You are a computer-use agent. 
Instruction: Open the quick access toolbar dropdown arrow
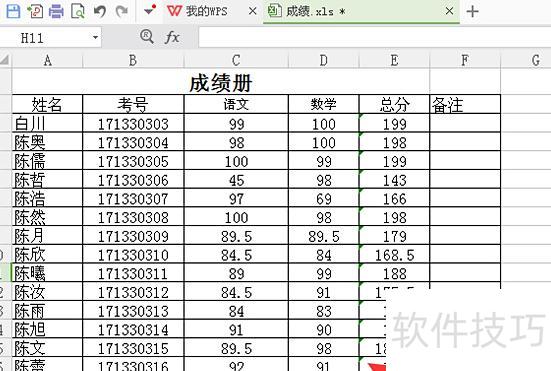(150, 11)
